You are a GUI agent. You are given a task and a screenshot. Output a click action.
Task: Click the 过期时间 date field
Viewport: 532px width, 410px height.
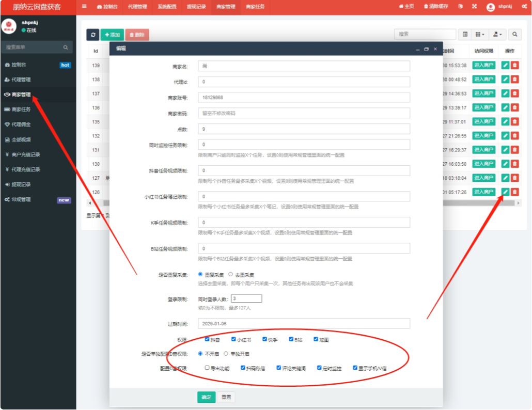304,324
